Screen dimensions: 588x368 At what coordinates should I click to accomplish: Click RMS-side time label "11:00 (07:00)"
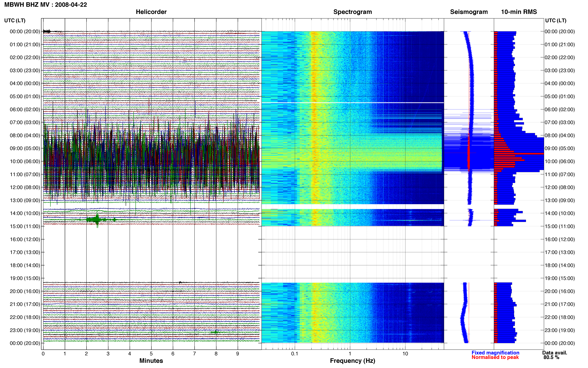[x=560, y=174]
